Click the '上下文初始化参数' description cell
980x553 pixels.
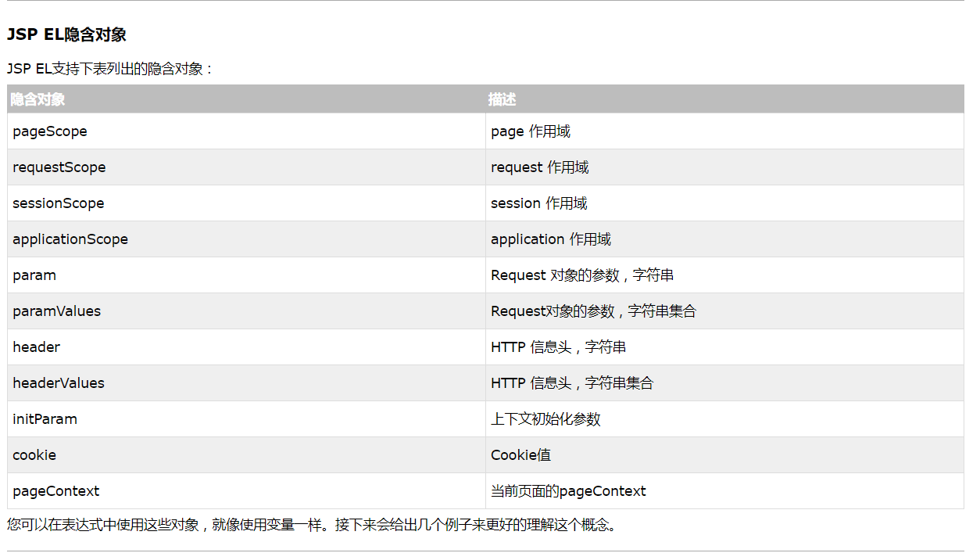pos(545,419)
